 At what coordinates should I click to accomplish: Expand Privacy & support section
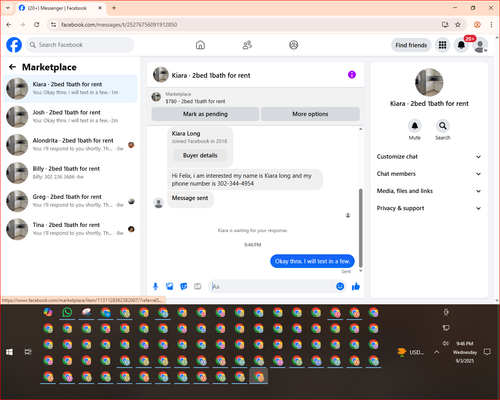pos(429,208)
